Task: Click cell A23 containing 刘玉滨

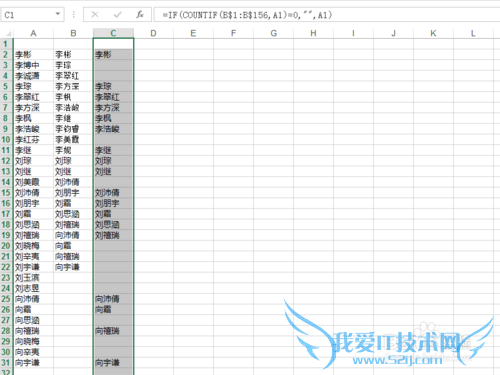Action: pos(33,278)
